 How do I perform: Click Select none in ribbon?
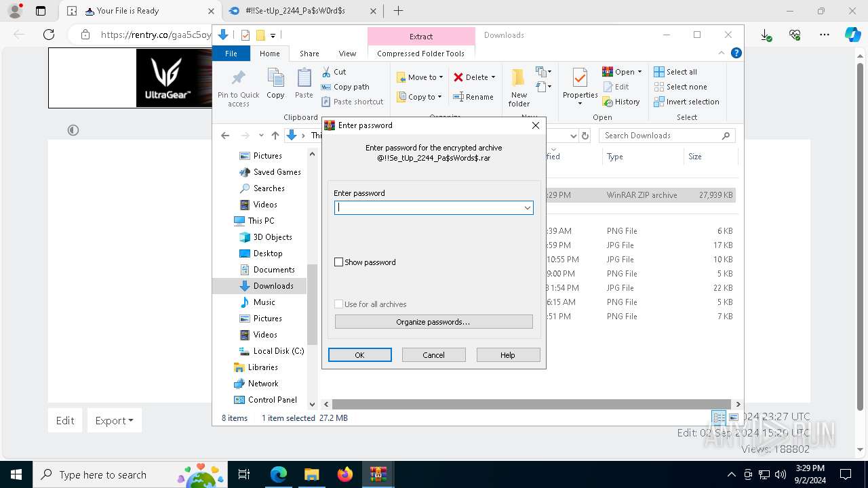[680, 87]
